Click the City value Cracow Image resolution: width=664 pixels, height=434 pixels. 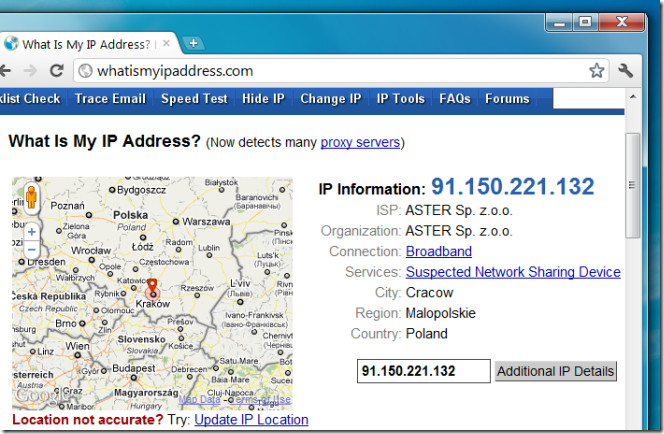click(x=429, y=293)
